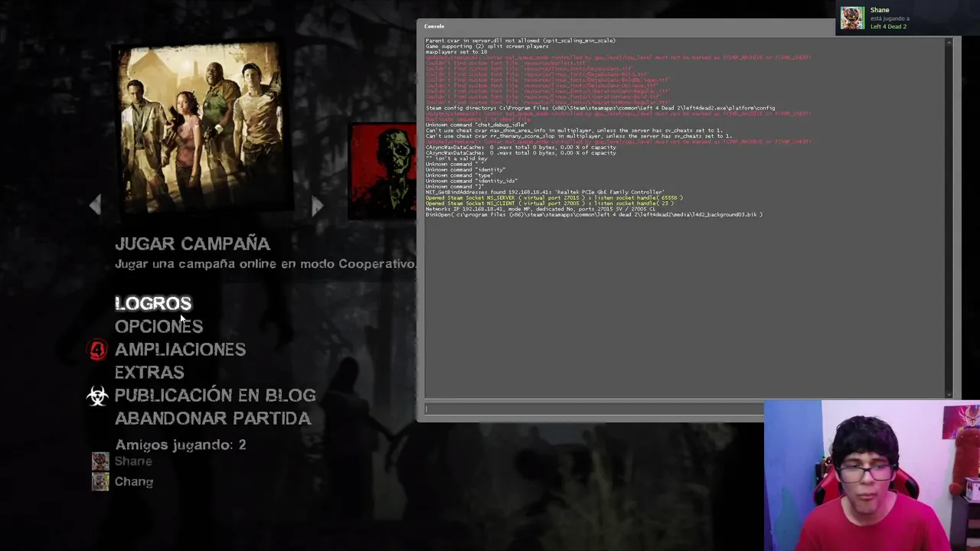Click the 'maxplayers set to 18' console line
This screenshot has width=980, height=551.
(456, 52)
